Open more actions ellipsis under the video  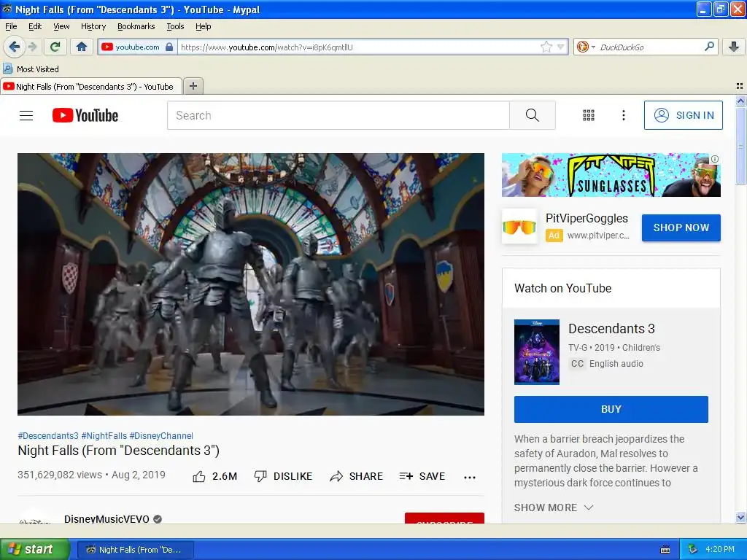pos(470,477)
